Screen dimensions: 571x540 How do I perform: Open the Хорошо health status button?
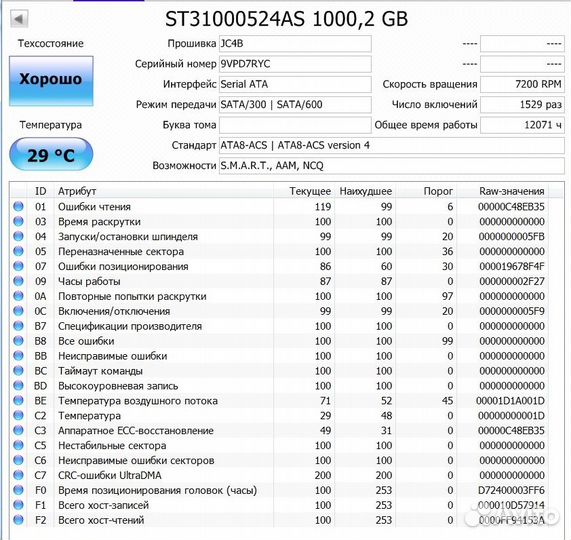coord(51,81)
